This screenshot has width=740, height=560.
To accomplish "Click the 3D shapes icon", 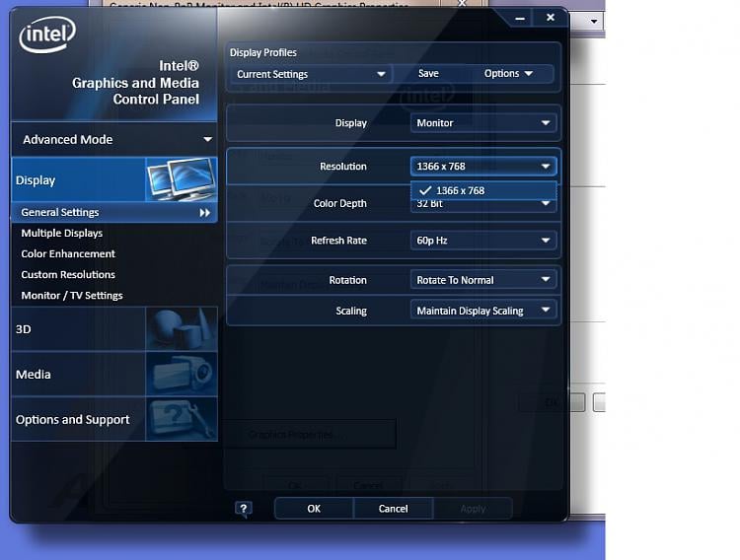I will pos(182,329).
